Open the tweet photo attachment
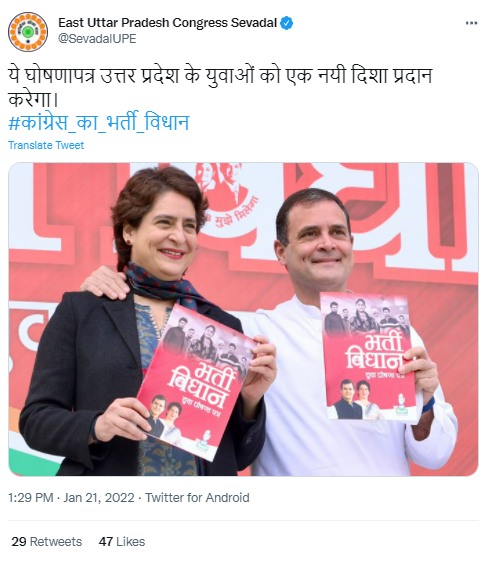 (x=243, y=319)
